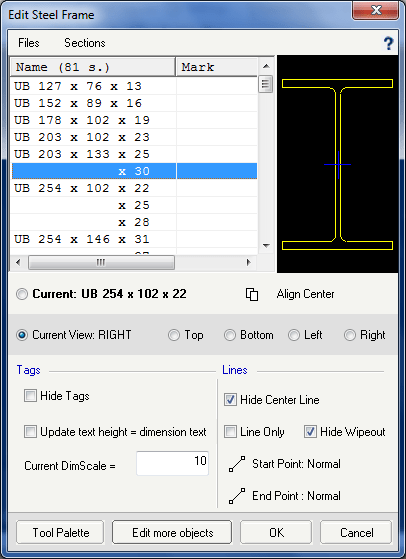The image size is (406, 559).
Task: Select the Current UB 254 x 102 x 22 radio
Action: [22, 294]
